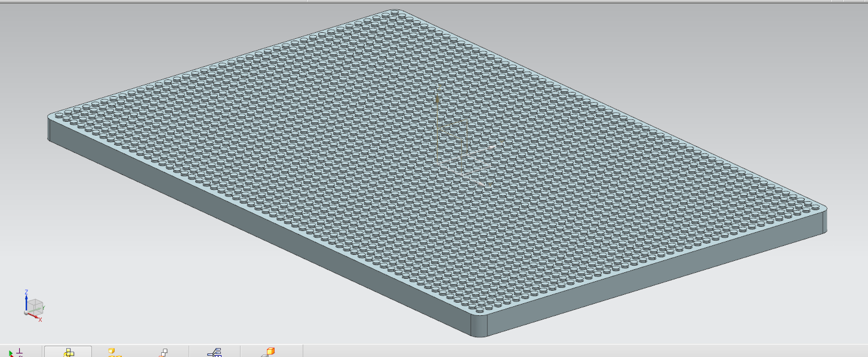Click the stacked yellow cubes icon
The image size is (868, 357).
coord(114,353)
